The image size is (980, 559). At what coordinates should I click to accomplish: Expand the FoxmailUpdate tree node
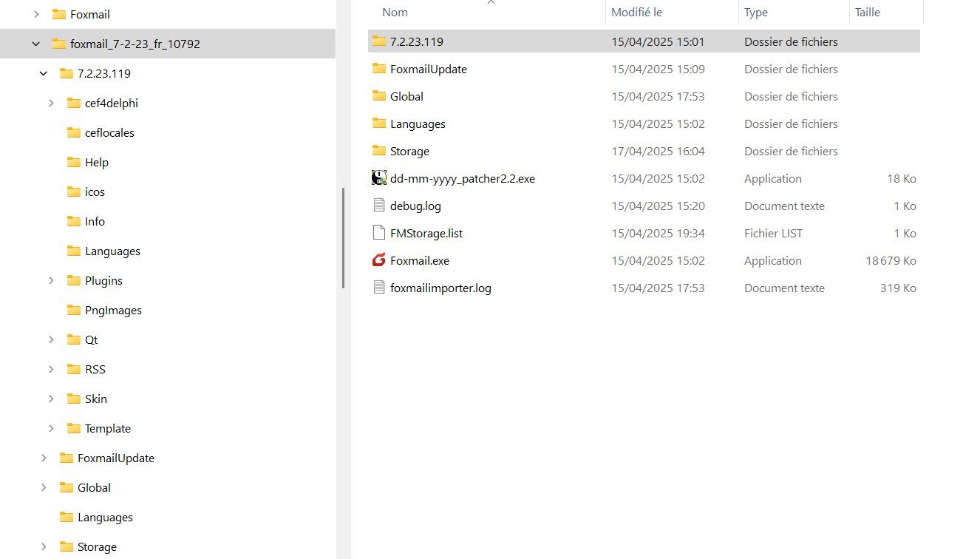tap(44, 458)
